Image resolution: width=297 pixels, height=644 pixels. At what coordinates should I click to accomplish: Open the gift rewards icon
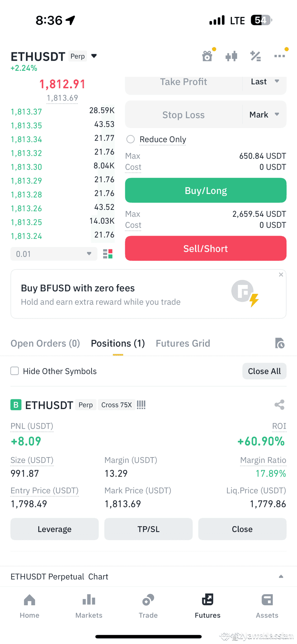(x=207, y=56)
